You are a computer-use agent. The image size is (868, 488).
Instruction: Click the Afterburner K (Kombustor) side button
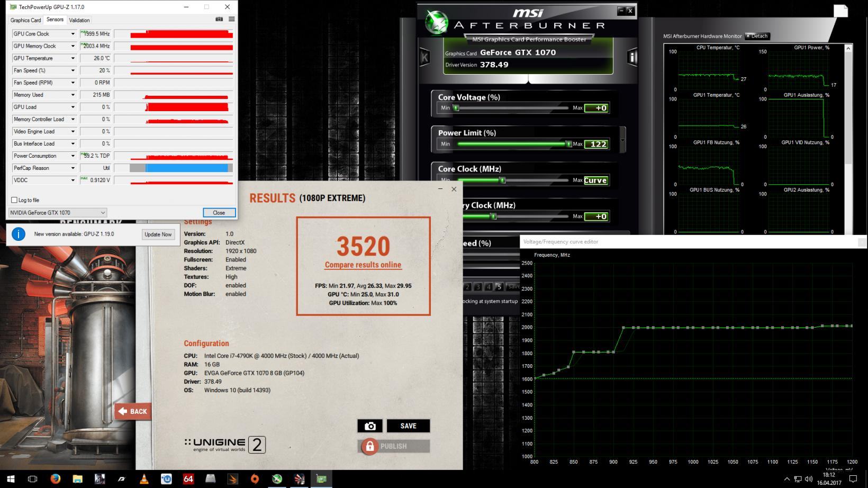pos(424,57)
